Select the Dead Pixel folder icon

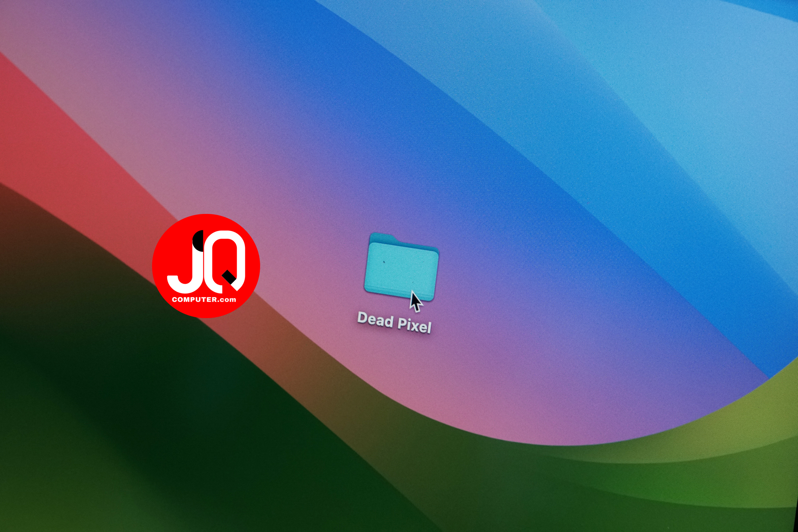401,267
